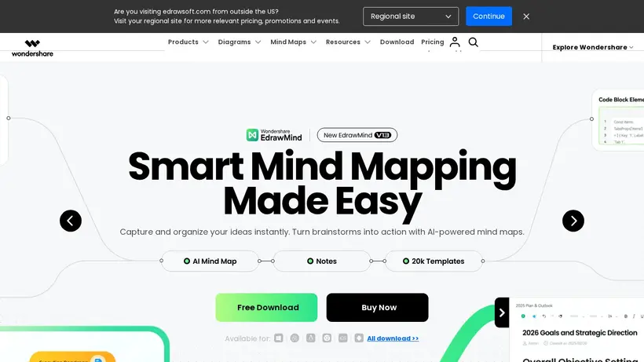The image size is (644, 362).
Task: Click the Free Download button
Action: point(266,307)
